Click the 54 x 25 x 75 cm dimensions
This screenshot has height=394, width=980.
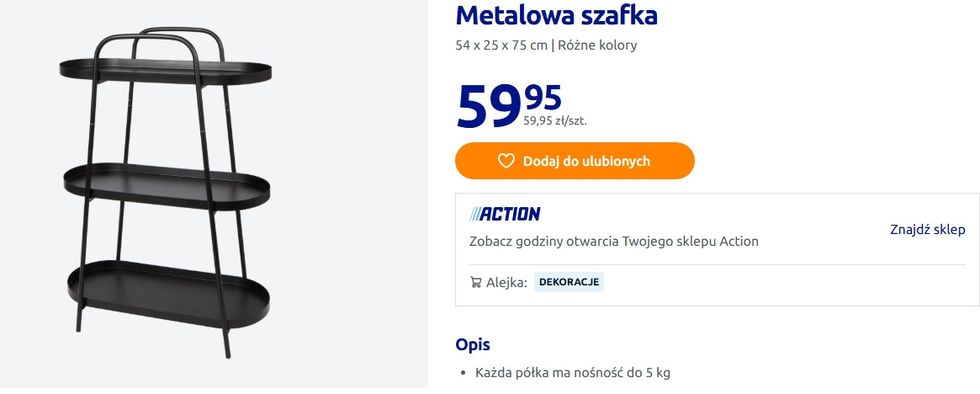501,45
